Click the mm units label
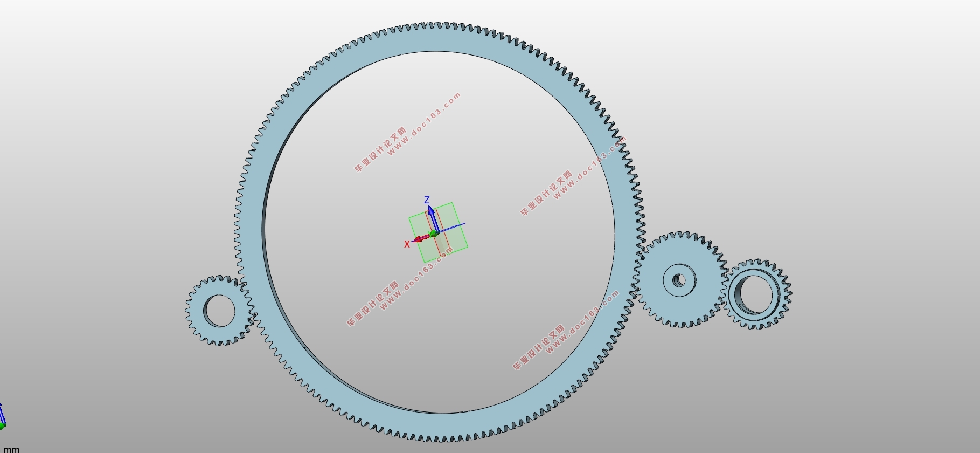 pyautogui.click(x=11, y=449)
